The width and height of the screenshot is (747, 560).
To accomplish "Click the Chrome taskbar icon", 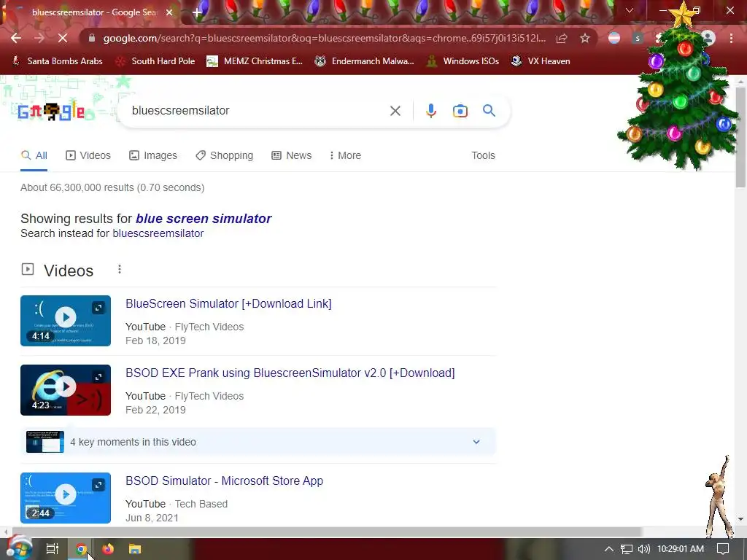I will (81, 549).
